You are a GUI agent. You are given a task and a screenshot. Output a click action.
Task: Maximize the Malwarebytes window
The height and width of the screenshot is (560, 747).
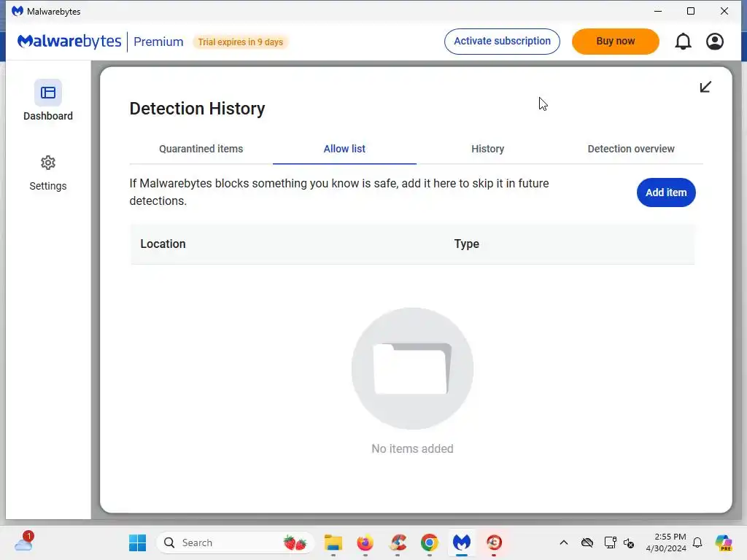click(x=691, y=11)
